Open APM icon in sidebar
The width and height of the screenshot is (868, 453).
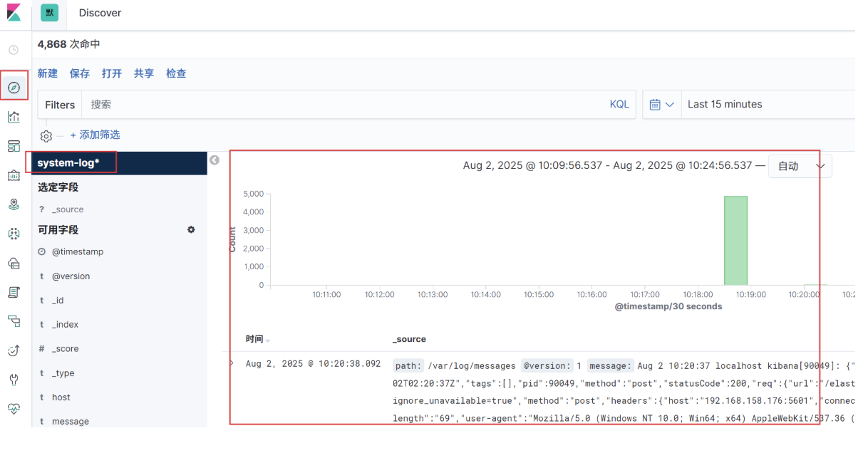point(14,321)
